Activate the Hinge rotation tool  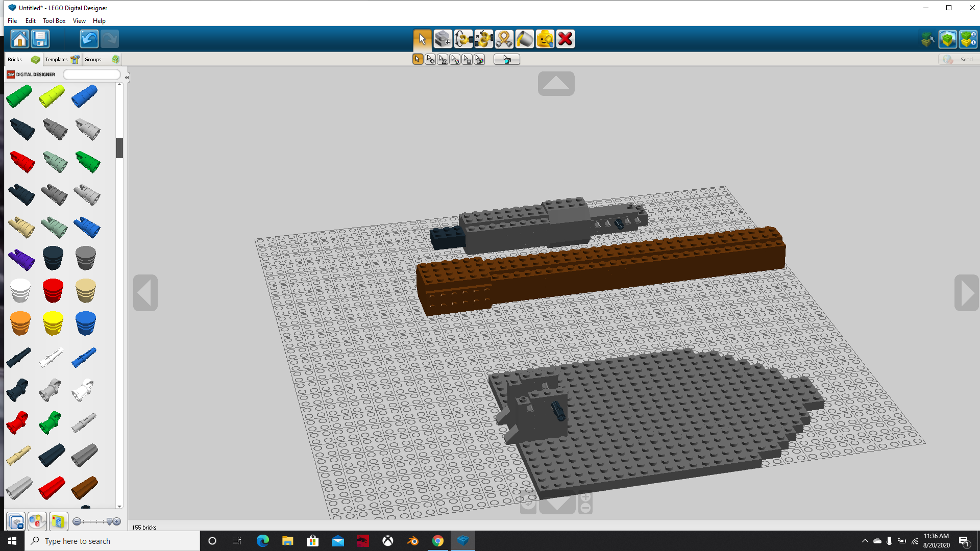pyautogui.click(x=463, y=39)
